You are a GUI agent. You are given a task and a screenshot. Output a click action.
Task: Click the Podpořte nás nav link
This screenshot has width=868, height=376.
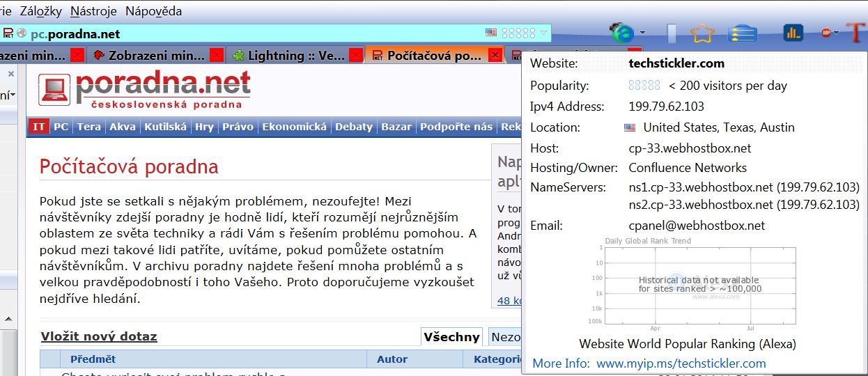pos(456,127)
